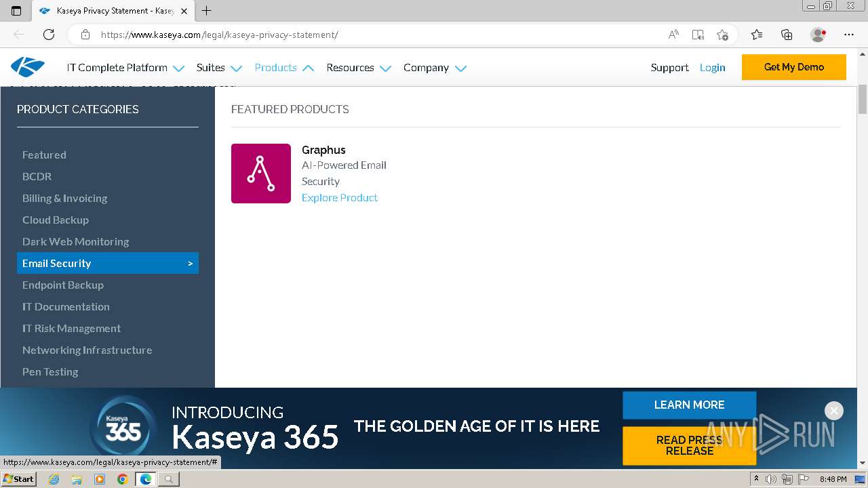Click the Read aloud icon
This screenshot has width=868, height=488.
[x=673, y=35]
